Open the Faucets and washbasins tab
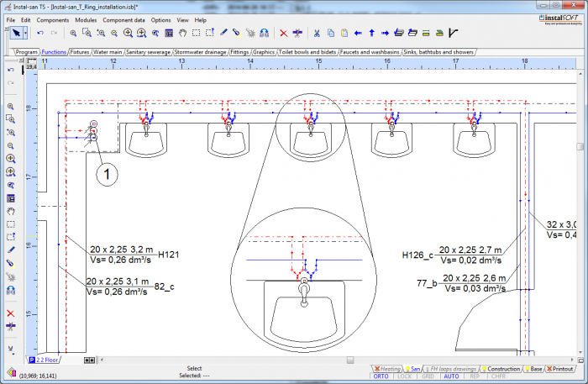588x384 pixels. tap(370, 52)
